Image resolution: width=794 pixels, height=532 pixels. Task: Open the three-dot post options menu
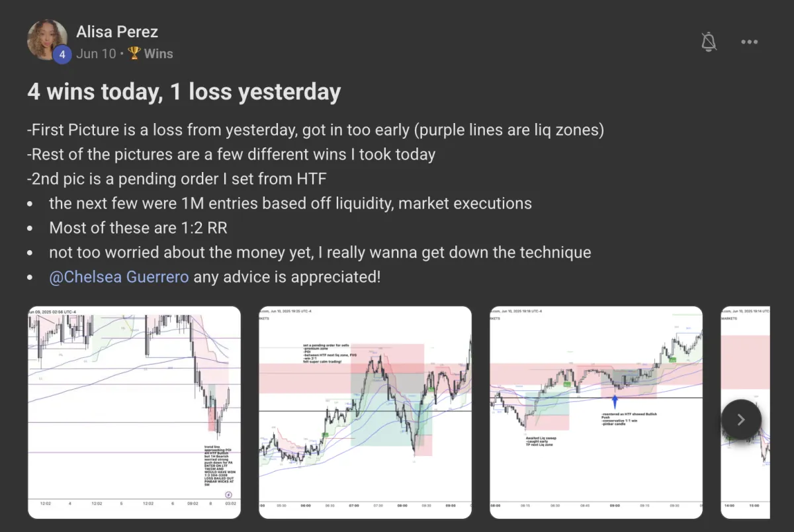(749, 42)
